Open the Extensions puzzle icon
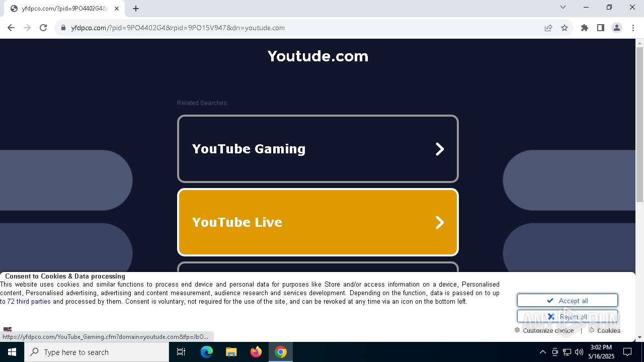Image resolution: width=644 pixels, height=362 pixels. 585,28
